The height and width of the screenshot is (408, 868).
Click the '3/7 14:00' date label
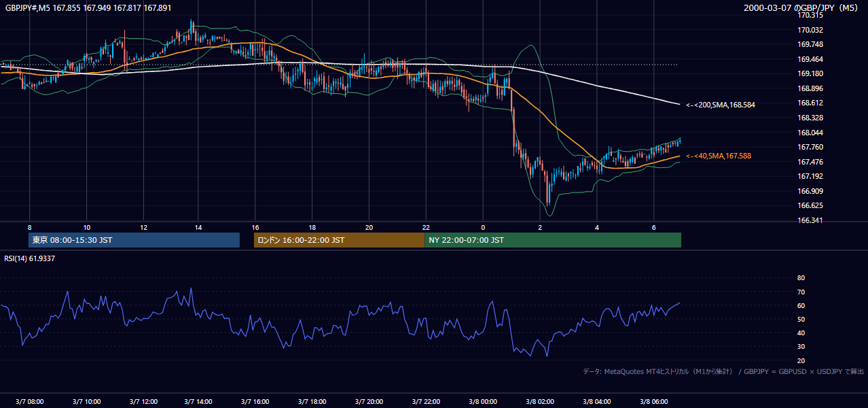pyautogui.click(x=199, y=402)
